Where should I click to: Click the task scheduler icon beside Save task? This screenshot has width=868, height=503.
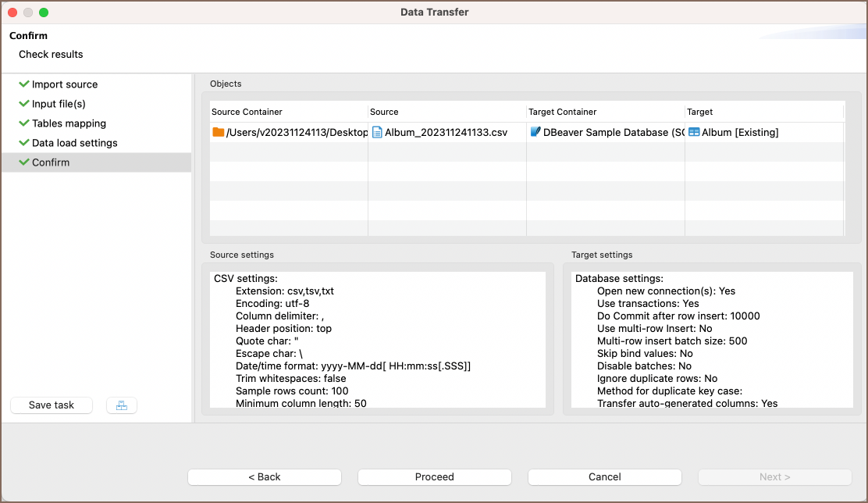[122, 405]
